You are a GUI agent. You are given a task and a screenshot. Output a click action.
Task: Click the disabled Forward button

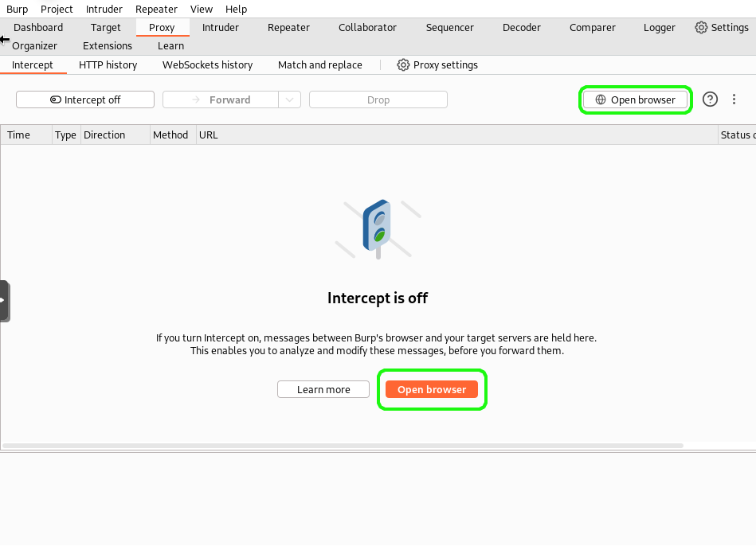point(221,99)
